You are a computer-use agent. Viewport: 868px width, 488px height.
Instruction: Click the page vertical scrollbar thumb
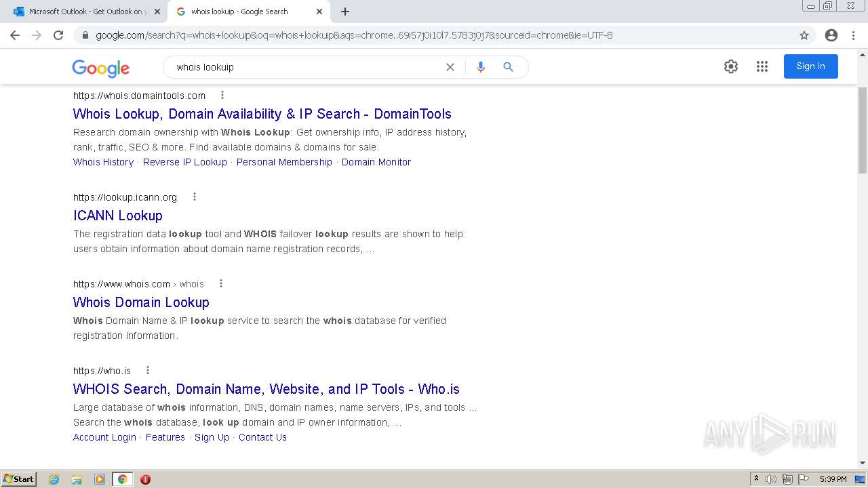point(863,130)
